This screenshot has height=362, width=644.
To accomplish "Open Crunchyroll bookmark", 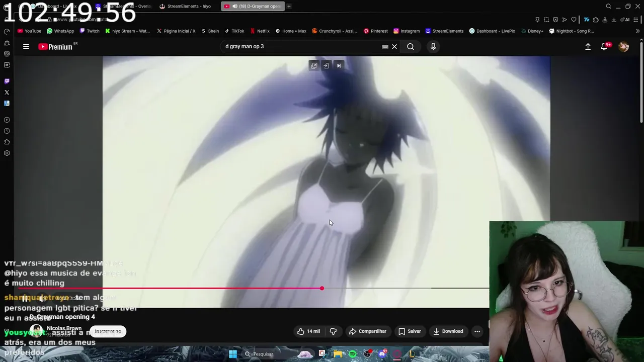I will point(335,31).
